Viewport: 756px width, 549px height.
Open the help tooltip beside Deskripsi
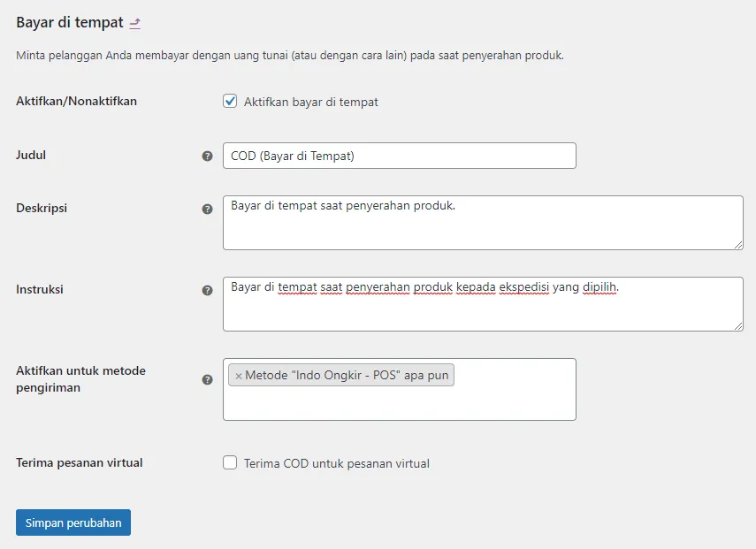(x=207, y=209)
